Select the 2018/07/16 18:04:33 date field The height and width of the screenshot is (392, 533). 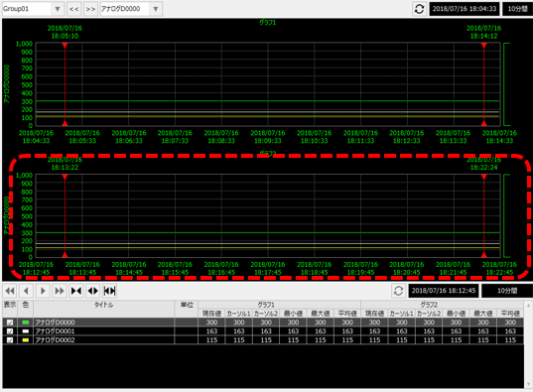[464, 9]
